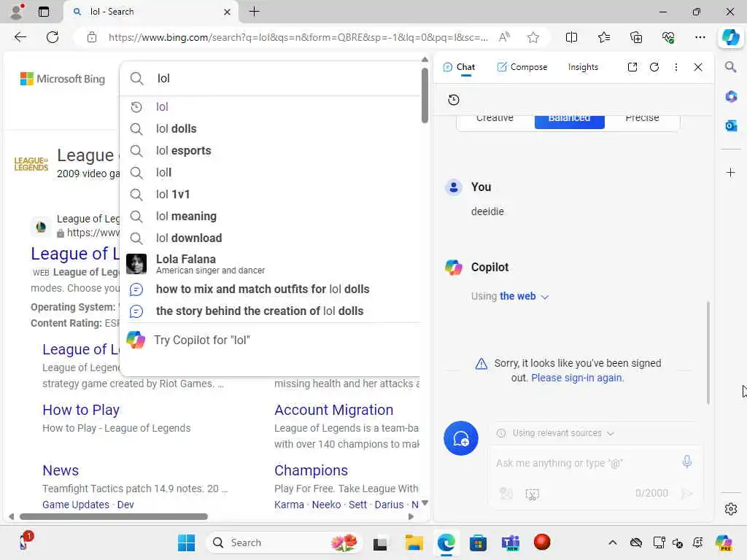747x560 pixels.
Task: Switch to the Chat tab
Action: tap(459, 67)
